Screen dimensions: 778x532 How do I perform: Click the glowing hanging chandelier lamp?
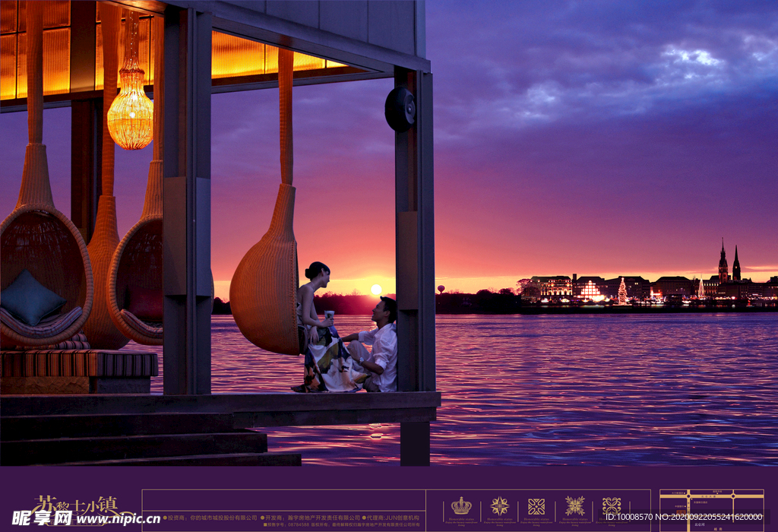coord(130,112)
